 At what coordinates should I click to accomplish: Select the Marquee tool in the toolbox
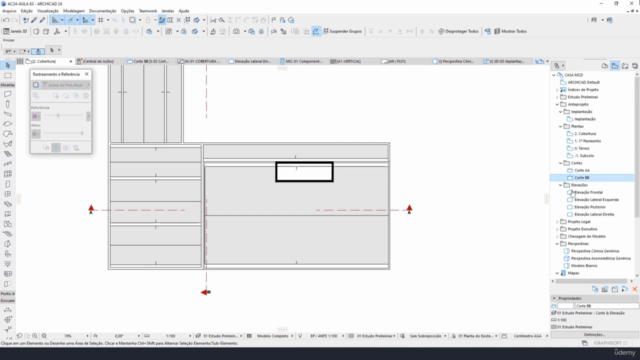point(7,76)
